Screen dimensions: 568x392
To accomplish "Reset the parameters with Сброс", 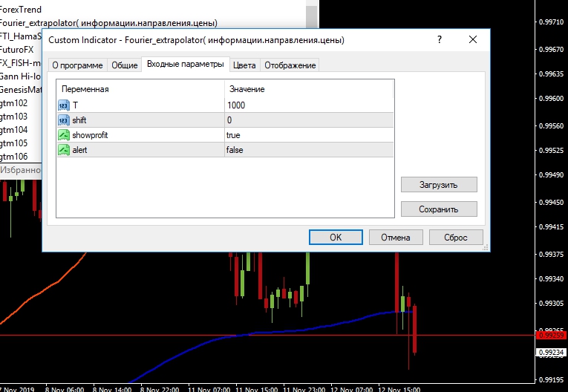I will 456,238.
